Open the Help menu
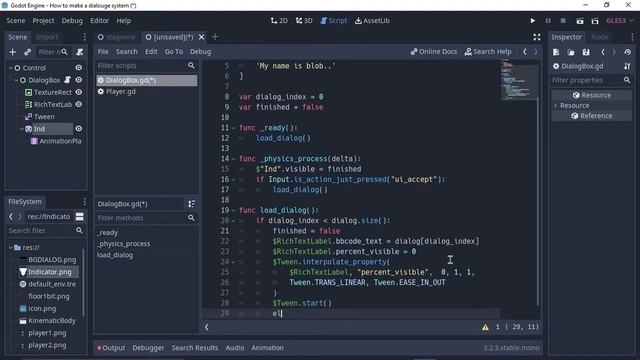This screenshot has width=640, height=360. (124, 20)
